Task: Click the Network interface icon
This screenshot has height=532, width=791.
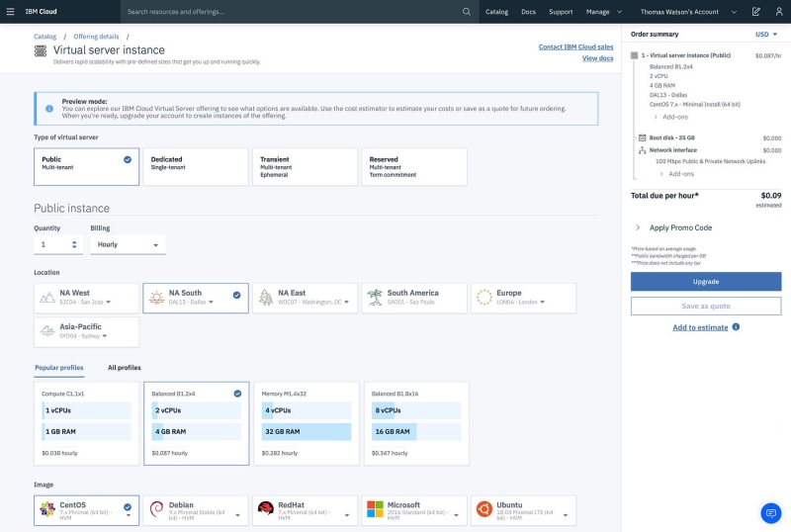Action: (642, 150)
